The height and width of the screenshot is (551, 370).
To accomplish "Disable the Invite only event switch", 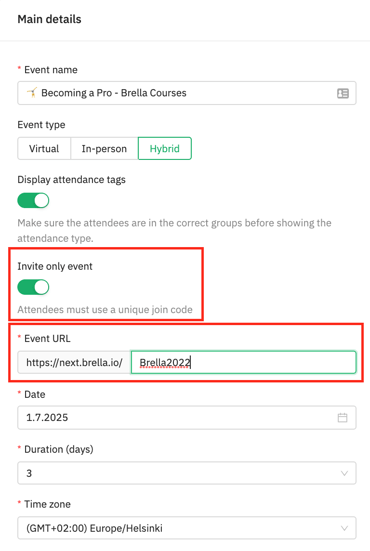I will click(x=33, y=287).
